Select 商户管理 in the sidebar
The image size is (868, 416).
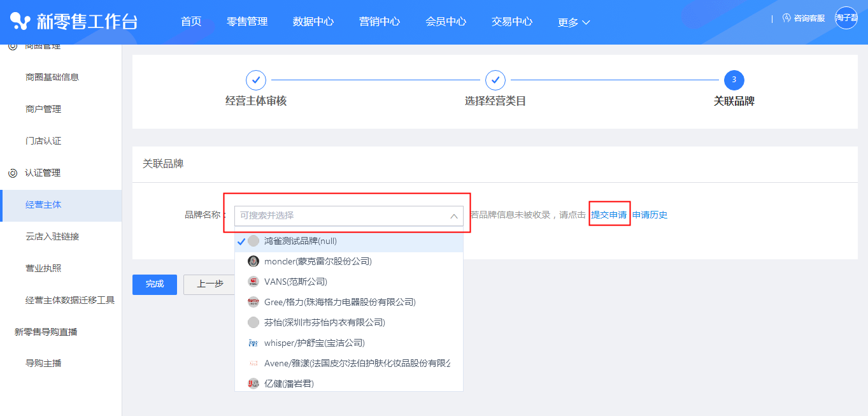tap(43, 109)
